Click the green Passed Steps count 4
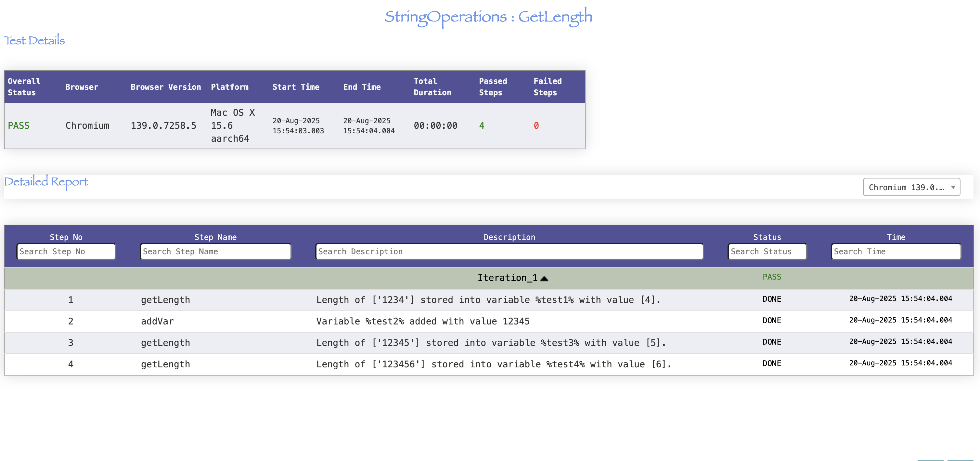 point(481,125)
